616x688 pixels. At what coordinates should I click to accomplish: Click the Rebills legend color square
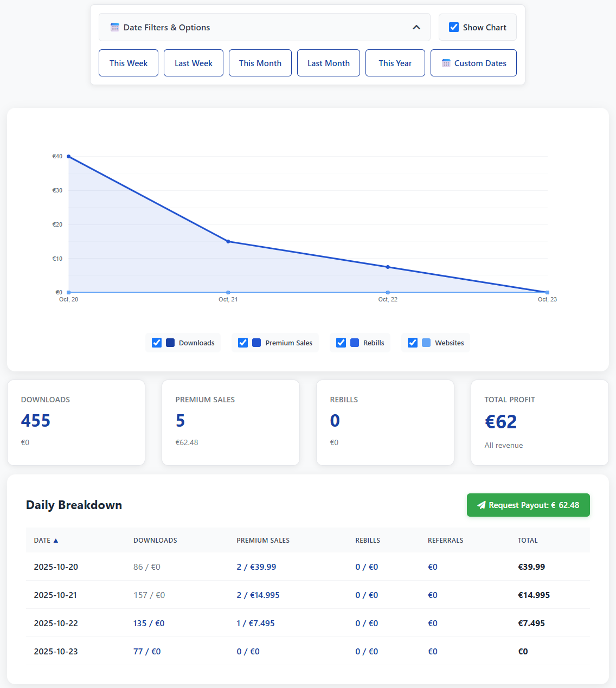(354, 343)
